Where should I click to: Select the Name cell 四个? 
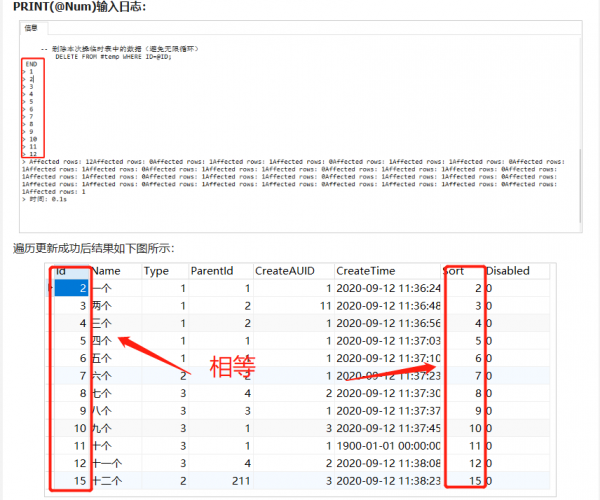[x=116, y=340]
